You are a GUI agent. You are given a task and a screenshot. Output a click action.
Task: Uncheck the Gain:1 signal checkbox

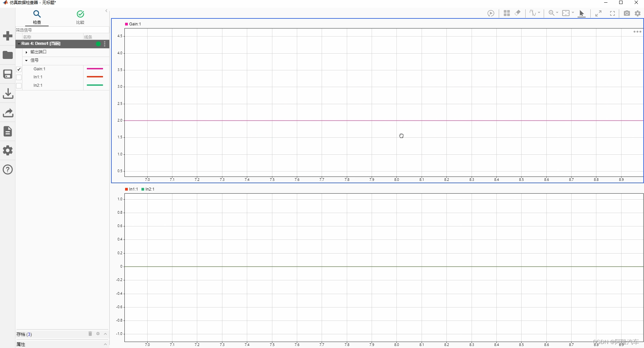[x=19, y=69]
